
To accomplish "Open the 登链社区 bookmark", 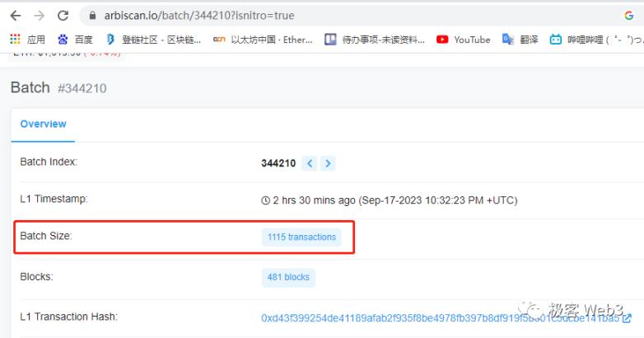I will 153,40.
